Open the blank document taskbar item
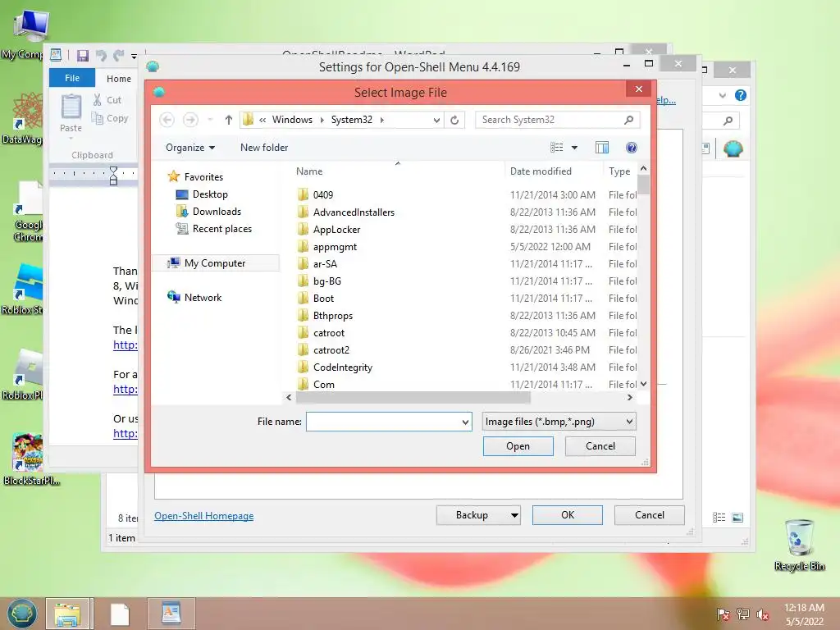Image resolution: width=840 pixels, height=630 pixels. pyautogui.click(x=120, y=614)
